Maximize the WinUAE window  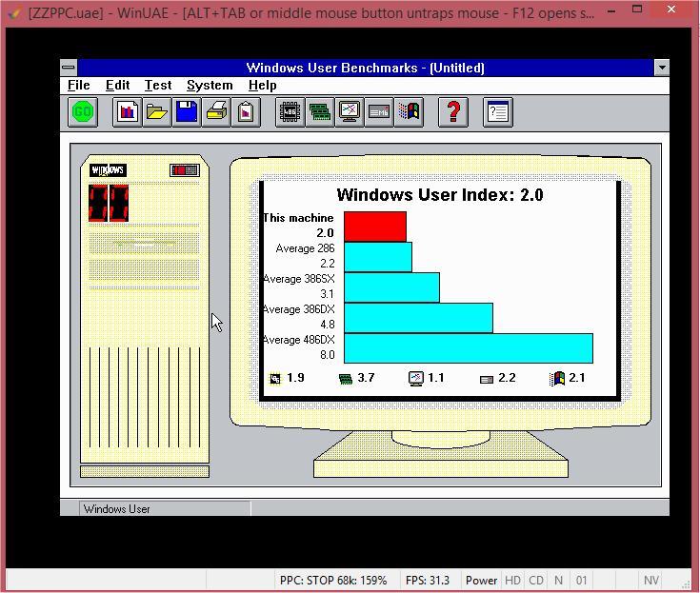pos(637,9)
